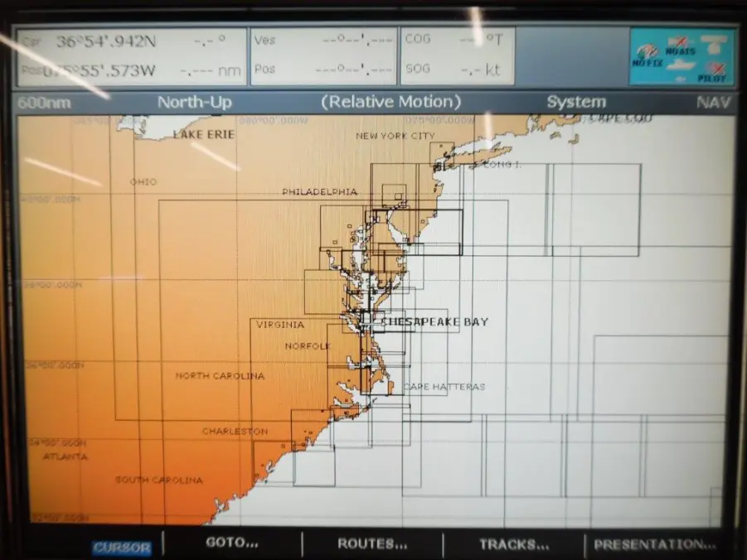Open the TRACKS... options
747x560 pixels.
[514, 544]
